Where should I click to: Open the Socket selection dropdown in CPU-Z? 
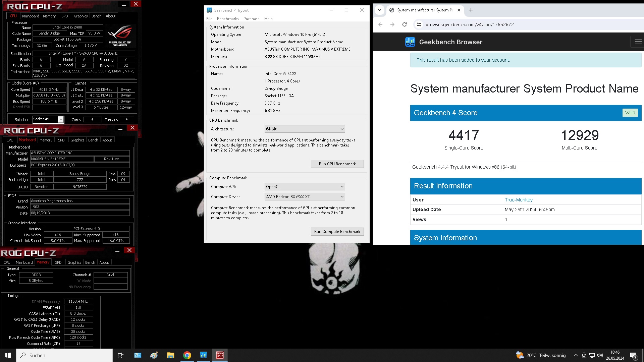(x=48, y=119)
